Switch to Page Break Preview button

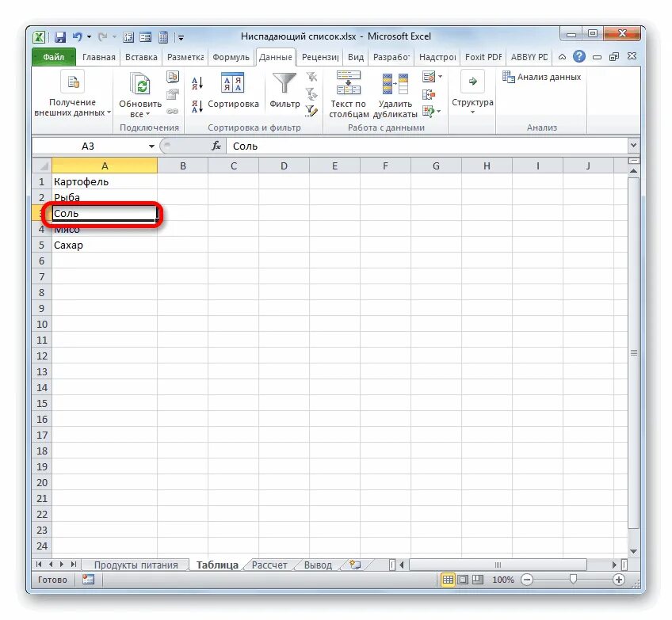pyautogui.click(x=477, y=580)
